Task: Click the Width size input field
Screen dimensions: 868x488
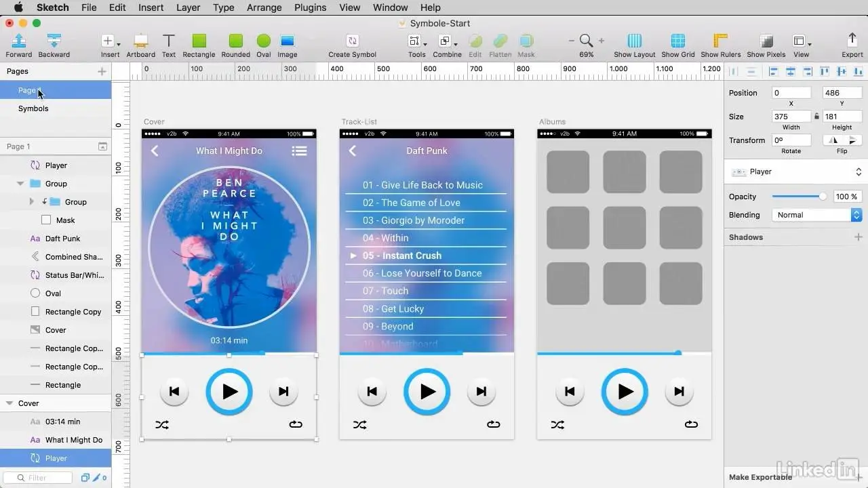Action: [x=791, y=117]
